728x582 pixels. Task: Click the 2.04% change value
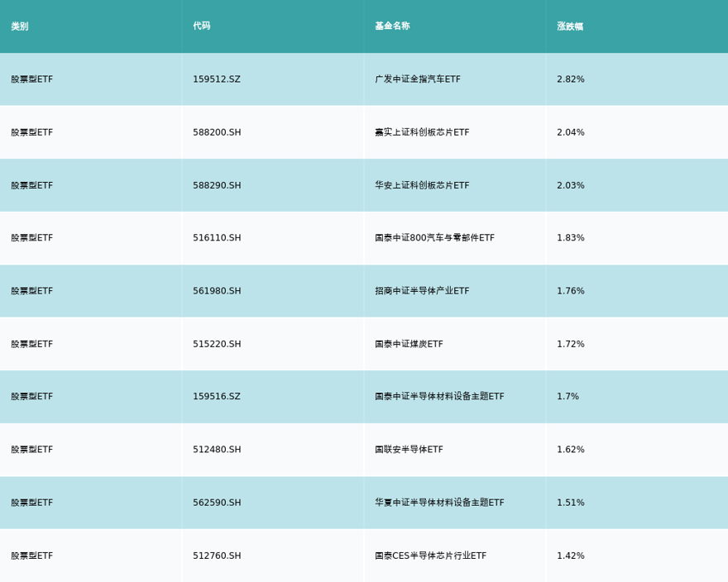[x=571, y=132]
